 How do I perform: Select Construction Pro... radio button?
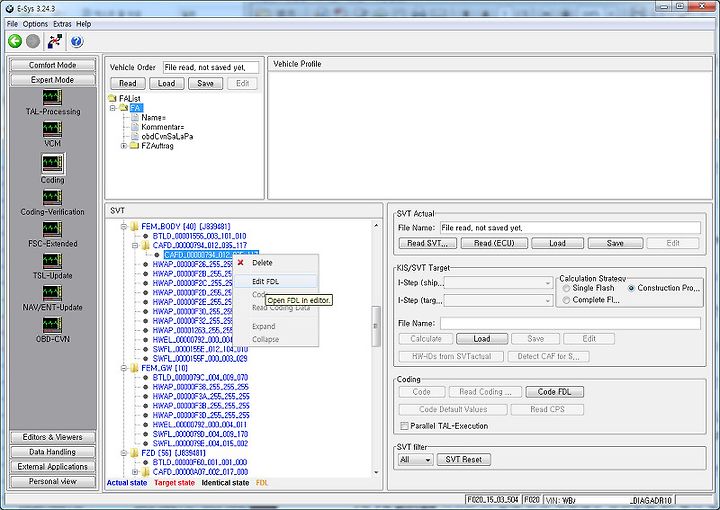click(631, 288)
